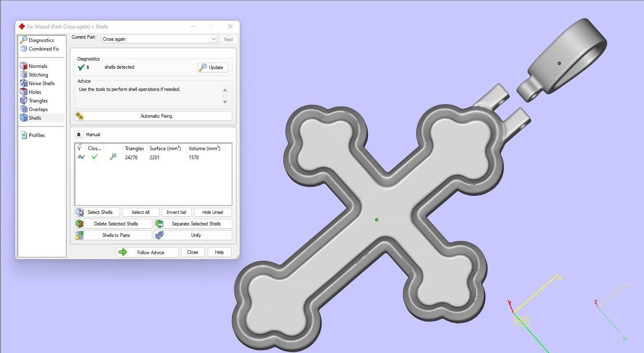Click the Profiles document icon
The height and width of the screenshot is (353, 644).
point(24,135)
